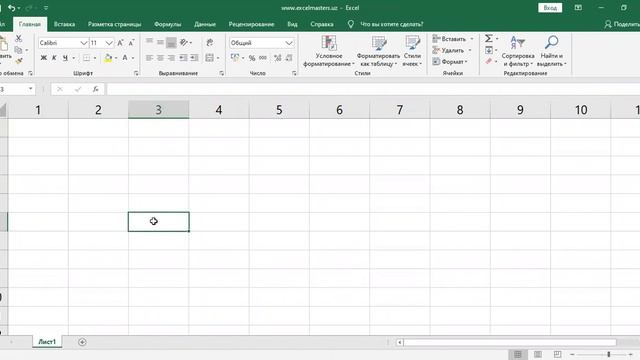Click the Copy icon in clipboard group
The image size is (640, 360).
(x=18, y=50)
